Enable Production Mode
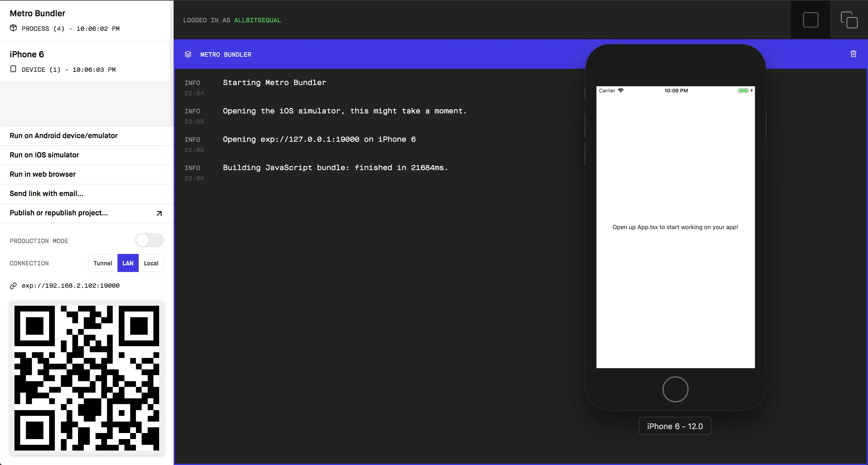868x465 pixels. [x=149, y=240]
